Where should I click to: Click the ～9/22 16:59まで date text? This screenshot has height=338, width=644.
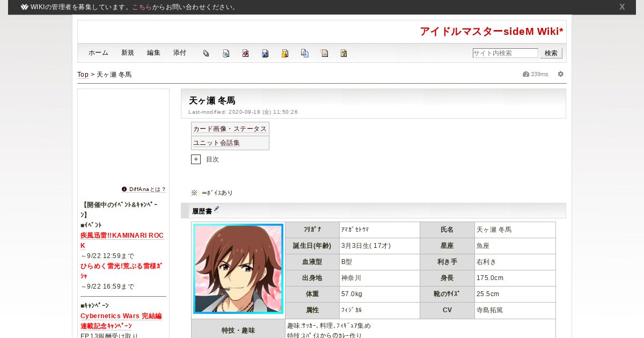coord(107,286)
